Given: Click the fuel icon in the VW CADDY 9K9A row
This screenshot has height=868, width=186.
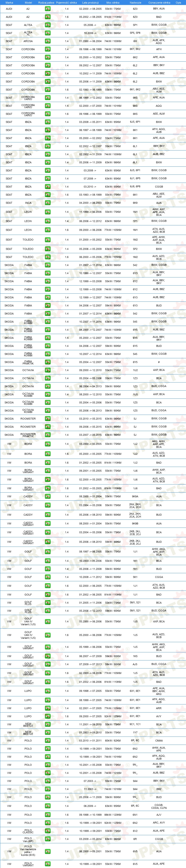Looking at the screenshot, I should (48, 496).
